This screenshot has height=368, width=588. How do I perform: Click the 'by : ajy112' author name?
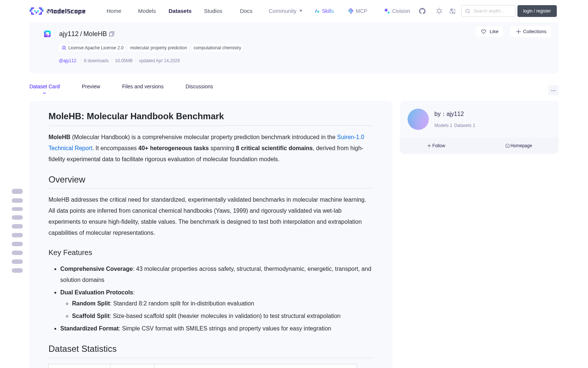coord(449,114)
